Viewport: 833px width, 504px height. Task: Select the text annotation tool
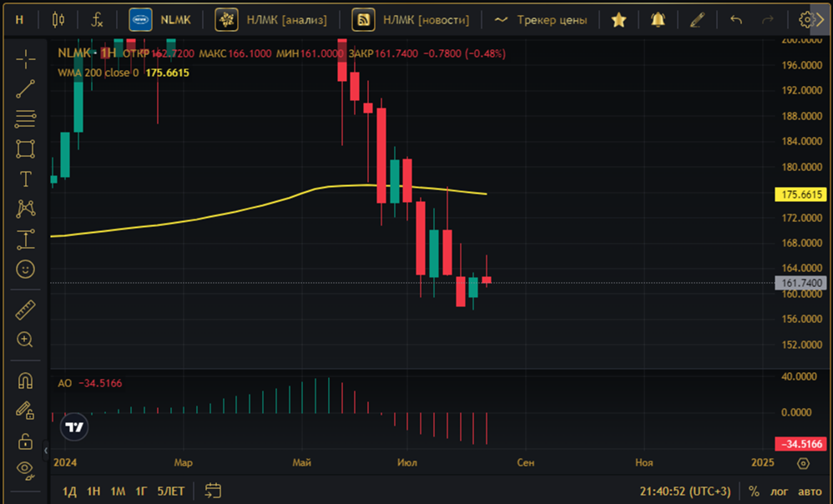[26, 179]
